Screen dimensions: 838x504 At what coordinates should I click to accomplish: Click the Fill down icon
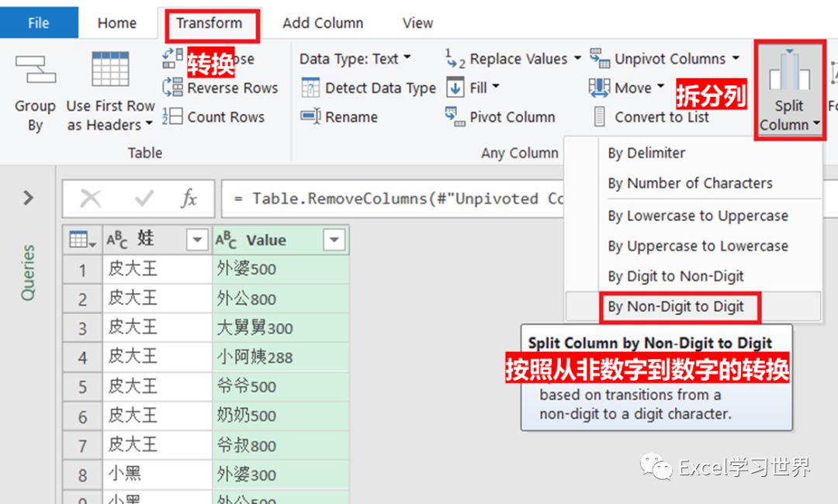coord(455,88)
